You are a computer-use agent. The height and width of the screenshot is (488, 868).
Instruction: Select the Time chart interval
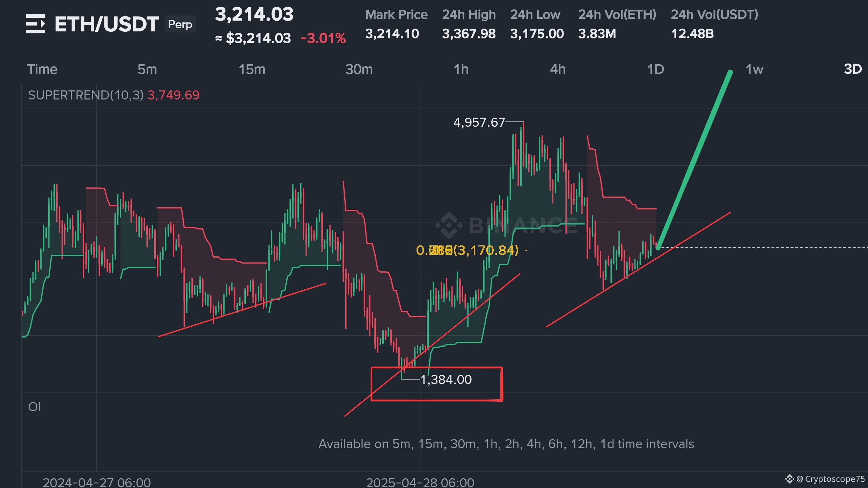(x=42, y=69)
